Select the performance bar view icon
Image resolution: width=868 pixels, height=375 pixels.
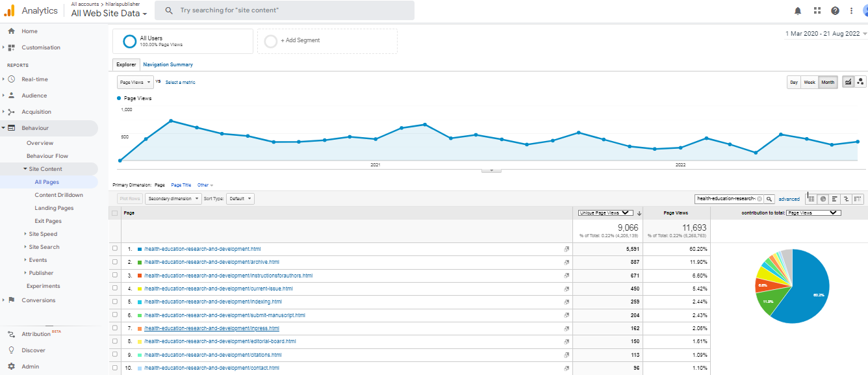tap(834, 199)
